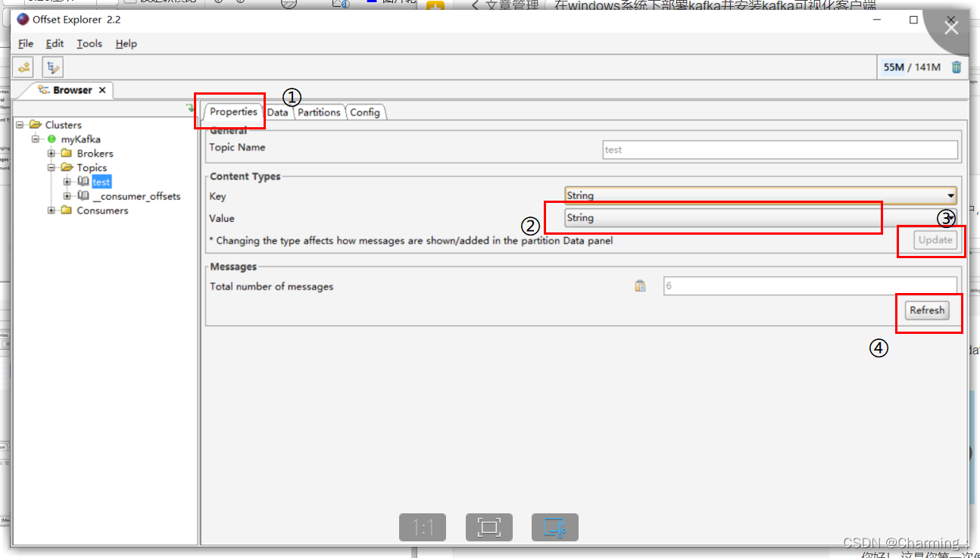
Task: Open the Help menu
Action: 126,44
